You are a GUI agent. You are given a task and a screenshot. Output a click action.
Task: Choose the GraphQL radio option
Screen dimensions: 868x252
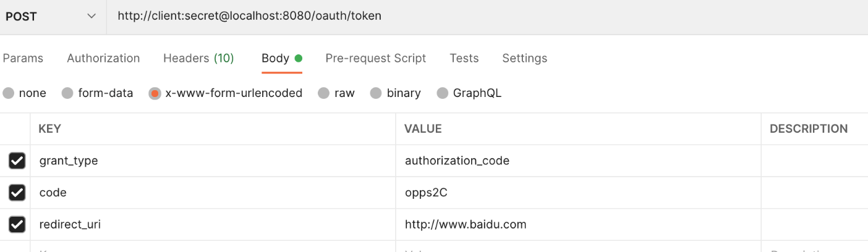442,93
